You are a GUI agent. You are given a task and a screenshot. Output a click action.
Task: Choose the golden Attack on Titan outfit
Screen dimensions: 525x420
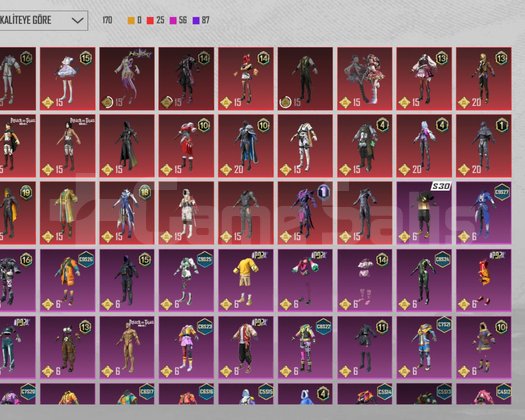pos(127,348)
